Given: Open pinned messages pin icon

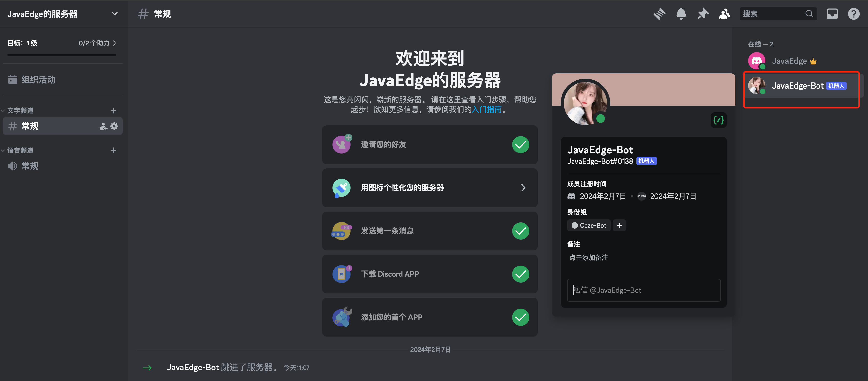Looking at the screenshot, I should [x=703, y=14].
